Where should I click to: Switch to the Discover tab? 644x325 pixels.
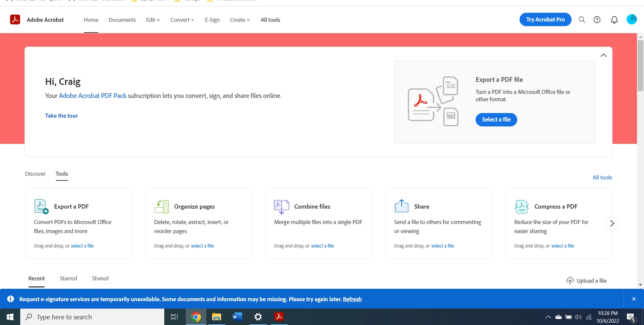[x=35, y=174]
